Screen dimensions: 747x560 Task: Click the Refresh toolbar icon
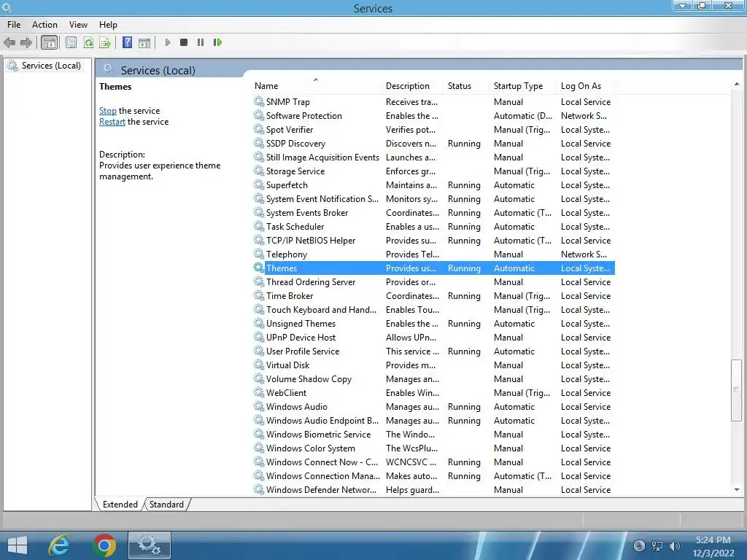[x=88, y=43]
